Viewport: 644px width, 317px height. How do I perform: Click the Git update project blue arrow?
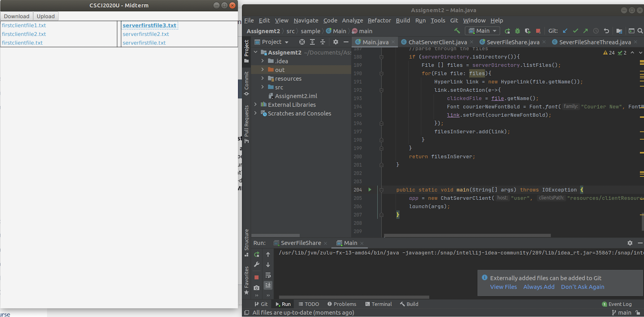coord(565,31)
